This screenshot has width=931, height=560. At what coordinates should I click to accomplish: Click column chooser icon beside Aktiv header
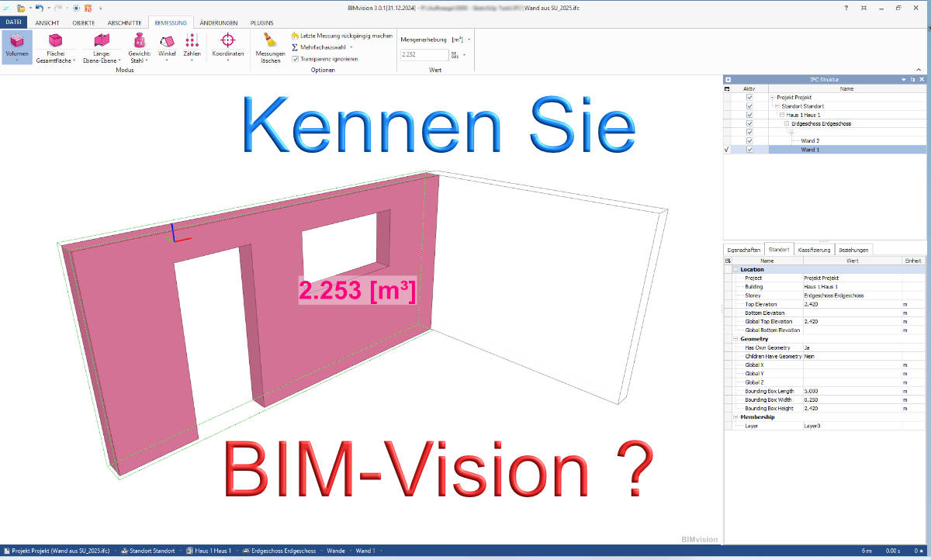click(x=727, y=88)
